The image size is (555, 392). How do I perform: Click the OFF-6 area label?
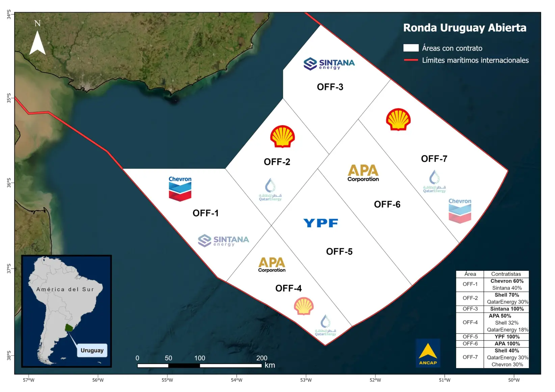387,204
